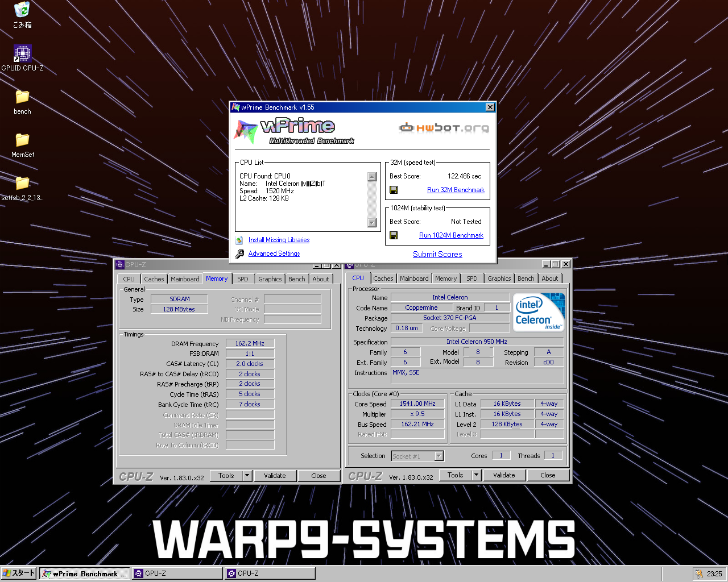
Task: Click the memory Type value SDRAM
Action: click(179, 299)
